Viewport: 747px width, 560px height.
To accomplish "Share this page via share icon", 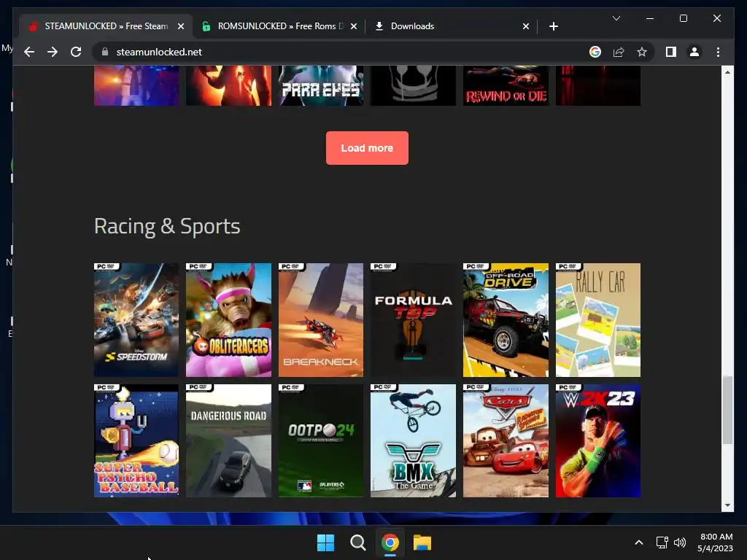I will [619, 52].
